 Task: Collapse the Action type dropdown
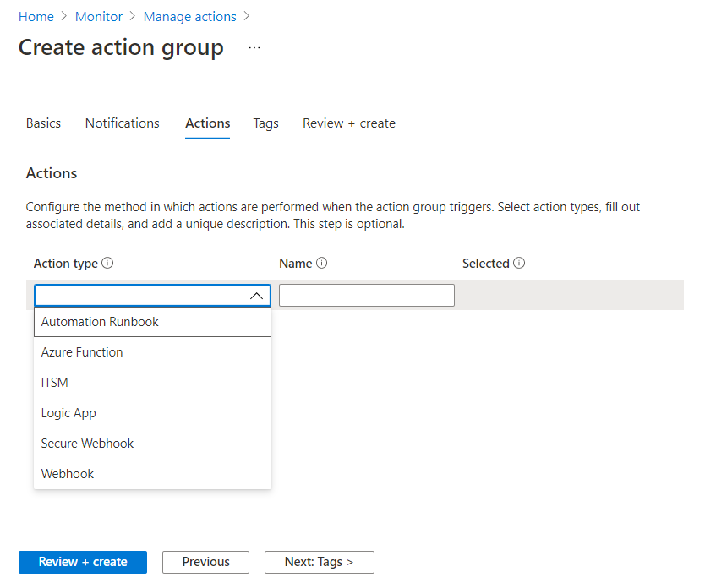pyautogui.click(x=256, y=296)
